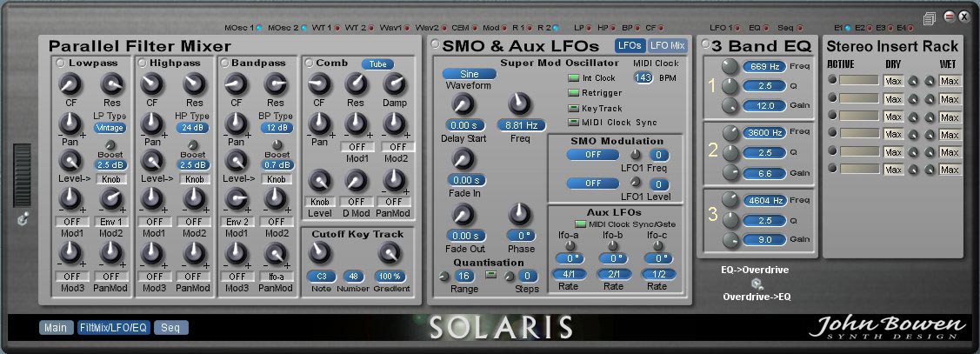Click the lfo-a Rate 4/1 button
Viewport: 980px width, 354px height.
coord(569,274)
